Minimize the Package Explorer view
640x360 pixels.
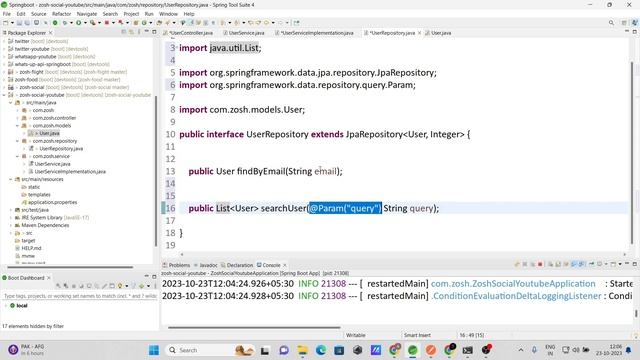(x=147, y=32)
